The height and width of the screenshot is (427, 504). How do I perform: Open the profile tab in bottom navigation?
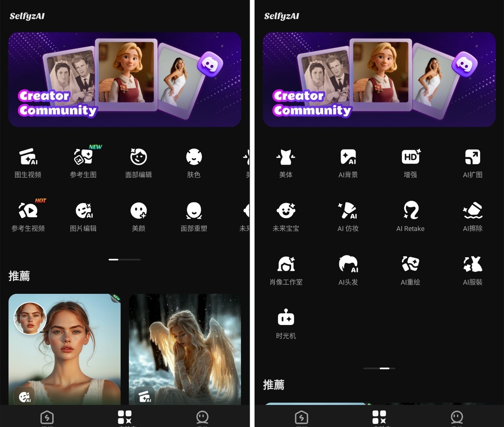coord(203,417)
